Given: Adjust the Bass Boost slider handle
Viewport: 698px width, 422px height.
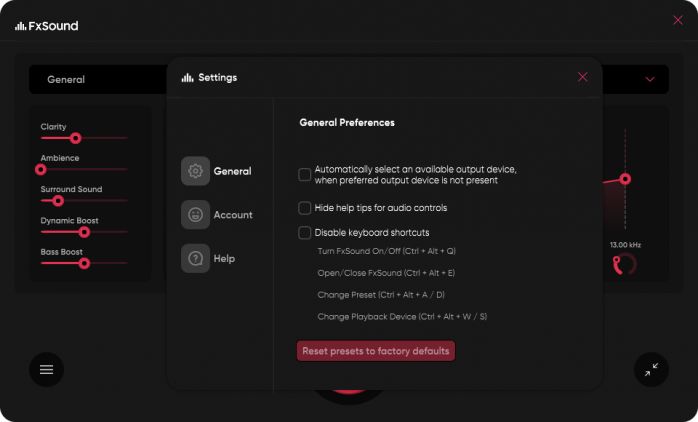Looking at the screenshot, I should tap(84, 264).
